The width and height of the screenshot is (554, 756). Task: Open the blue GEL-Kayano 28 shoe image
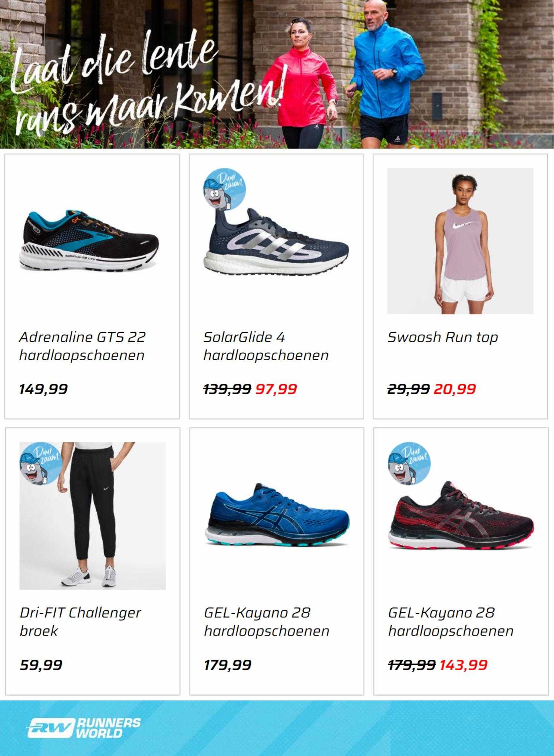point(277,515)
